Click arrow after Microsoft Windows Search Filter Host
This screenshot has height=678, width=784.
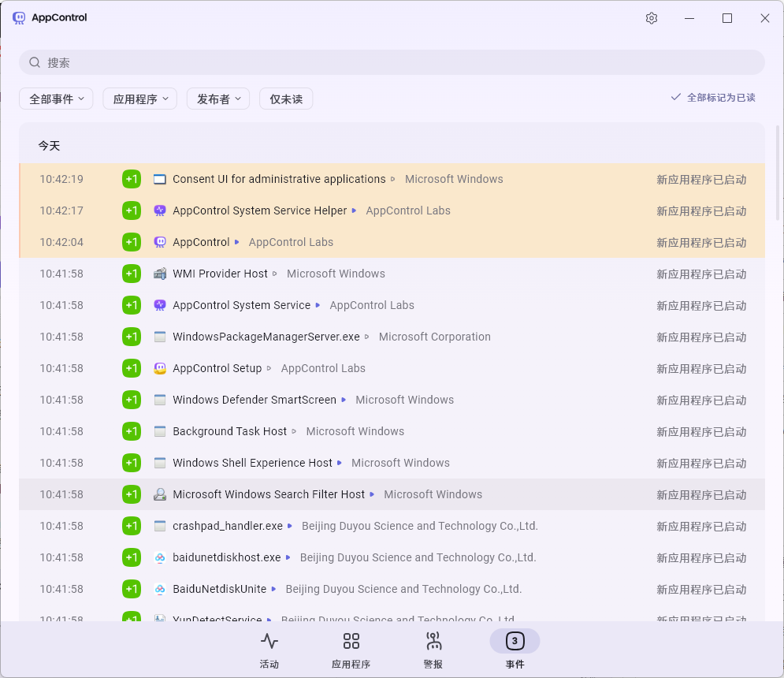(x=372, y=494)
